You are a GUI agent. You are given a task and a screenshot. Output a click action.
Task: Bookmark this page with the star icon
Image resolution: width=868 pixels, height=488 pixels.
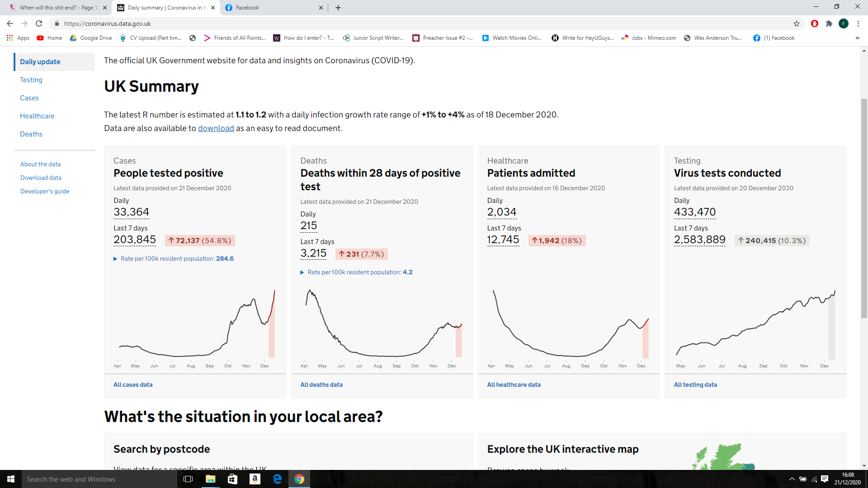[797, 23]
